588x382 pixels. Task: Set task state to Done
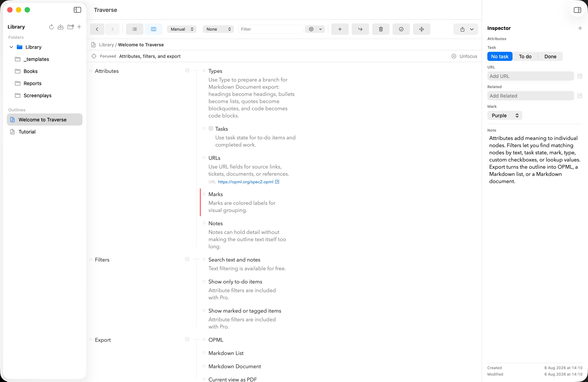coord(550,57)
